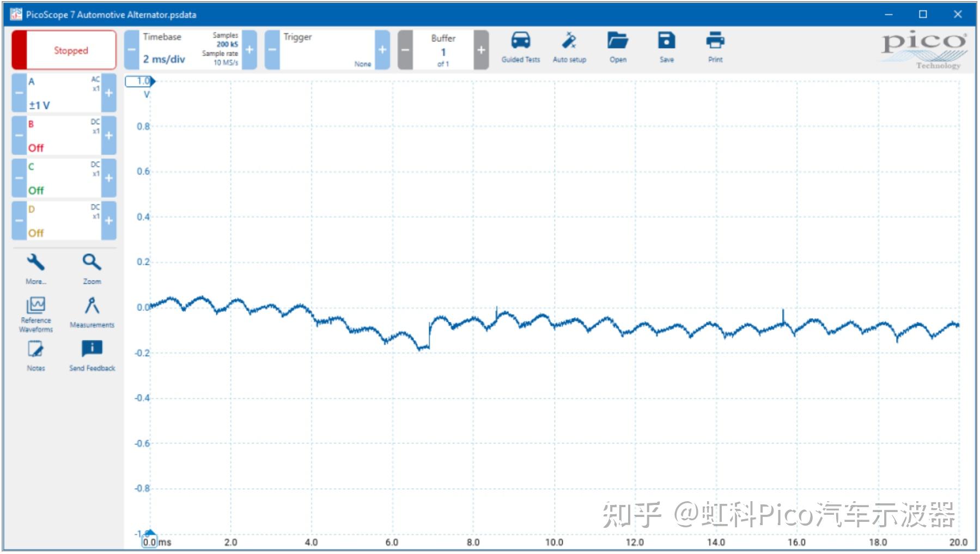
Task: Increase the timebase with plus button
Action: (x=249, y=50)
